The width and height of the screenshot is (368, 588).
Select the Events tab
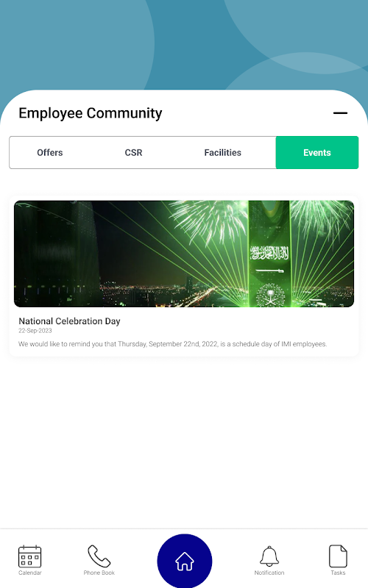point(317,153)
